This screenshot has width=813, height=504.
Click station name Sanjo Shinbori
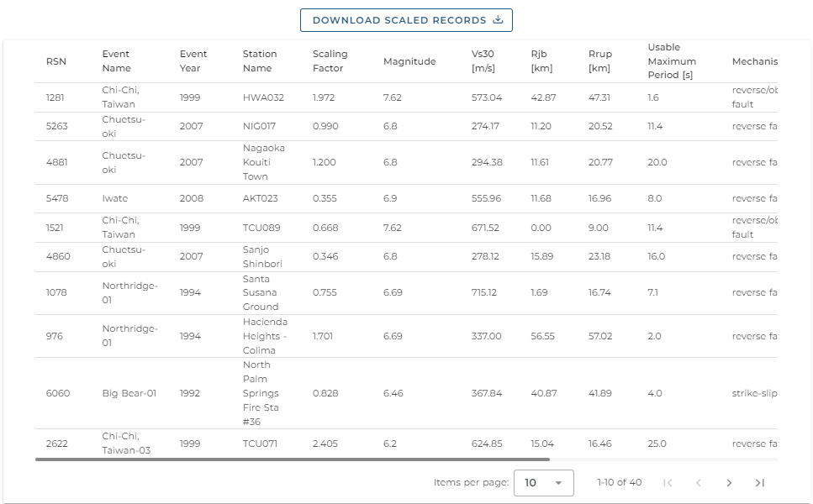(x=262, y=256)
